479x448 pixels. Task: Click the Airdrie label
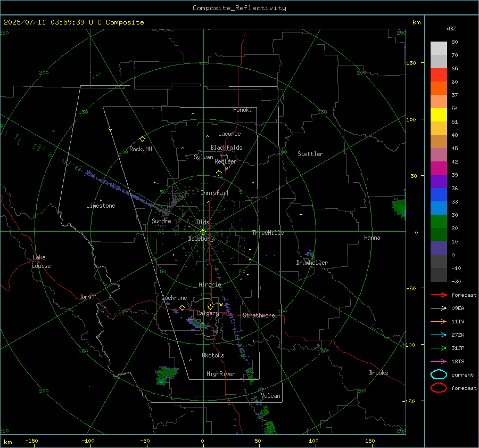tap(210, 284)
